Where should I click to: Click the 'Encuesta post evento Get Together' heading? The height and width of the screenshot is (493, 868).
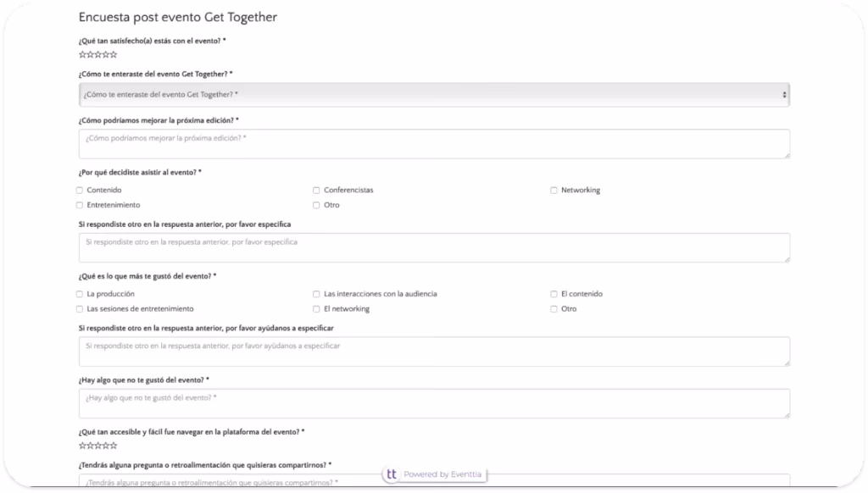178,17
